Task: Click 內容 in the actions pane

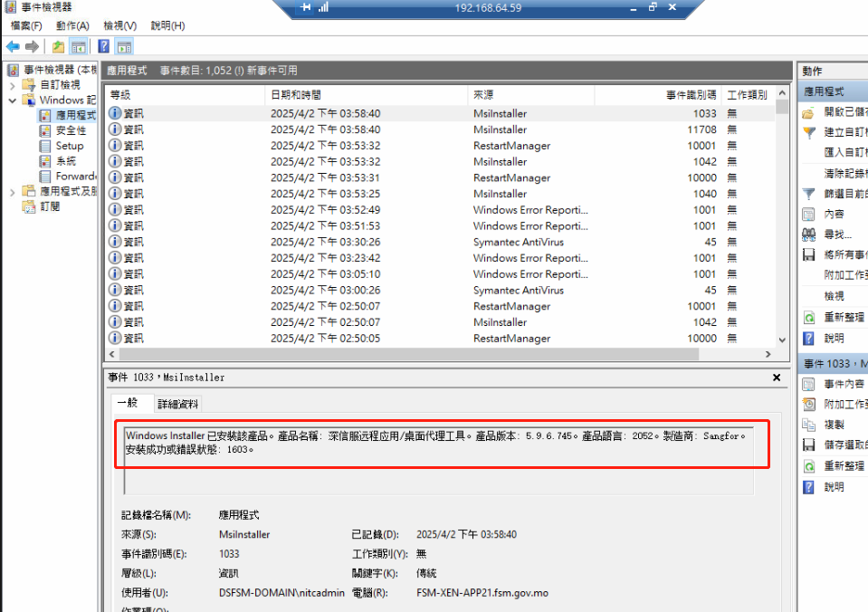Action: (807, 214)
